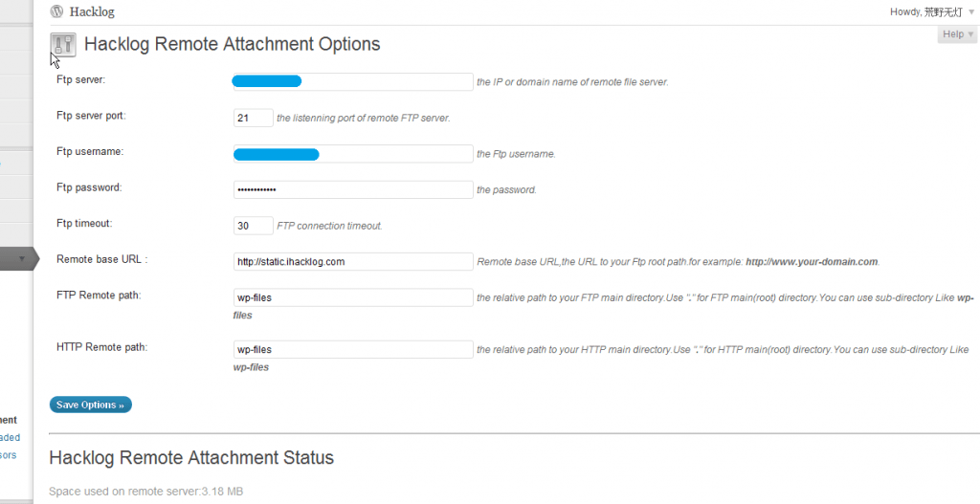
Task: Click the Ftp username input box
Action: (353, 154)
